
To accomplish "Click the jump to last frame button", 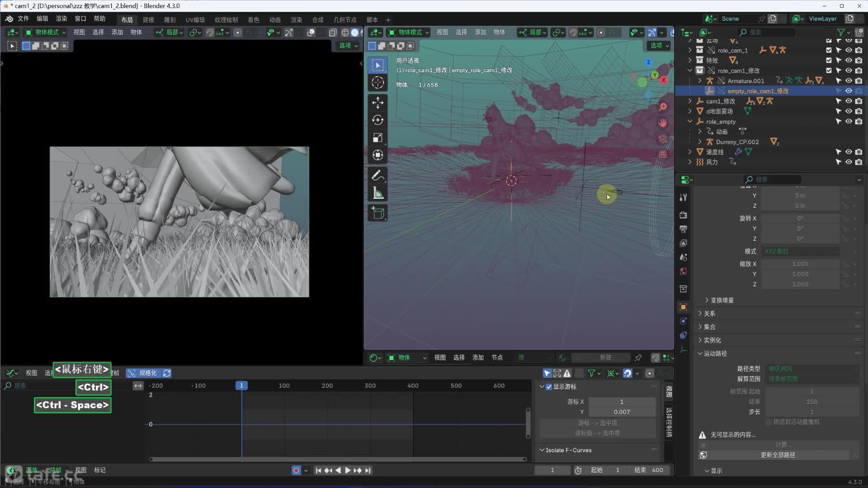I will [368, 470].
